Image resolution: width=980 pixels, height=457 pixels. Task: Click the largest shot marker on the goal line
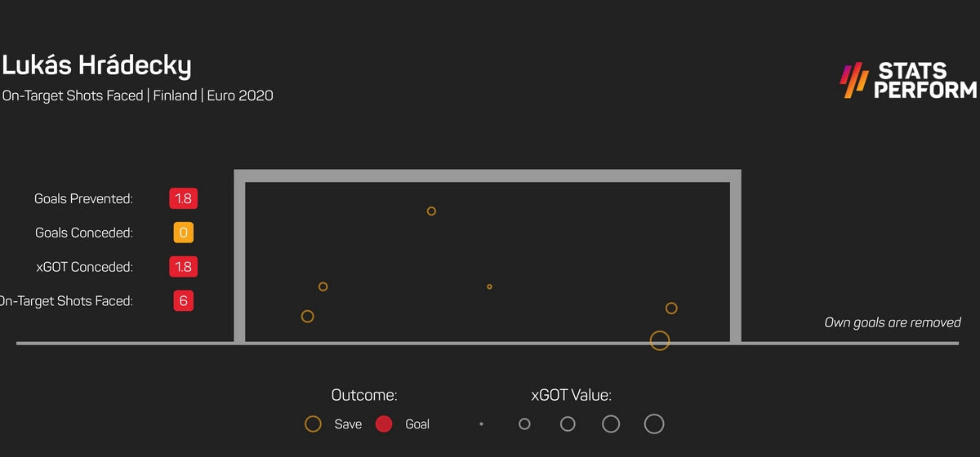(660, 340)
